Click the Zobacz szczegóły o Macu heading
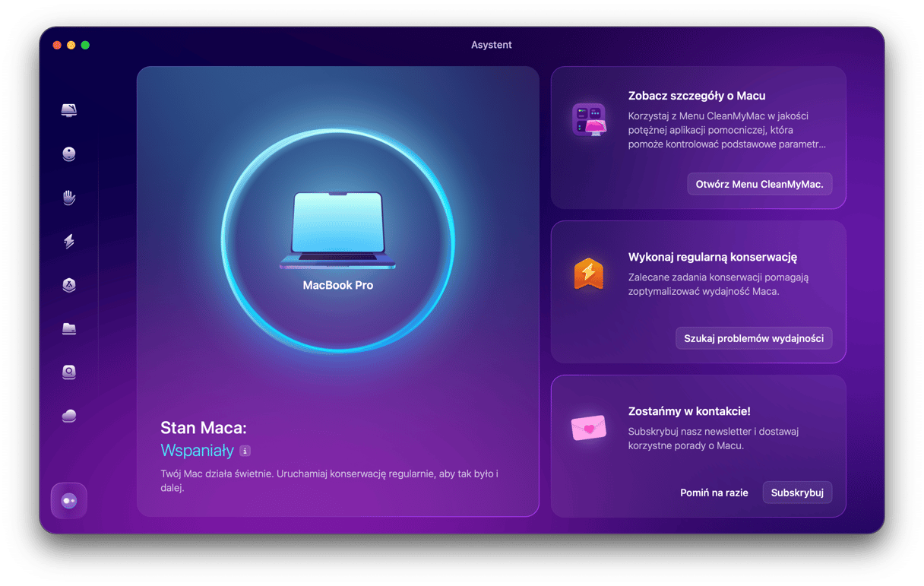The image size is (924, 586). (x=696, y=96)
